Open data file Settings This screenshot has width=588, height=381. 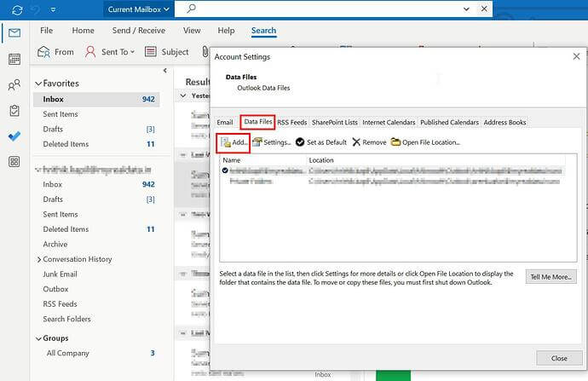[x=272, y=142]
